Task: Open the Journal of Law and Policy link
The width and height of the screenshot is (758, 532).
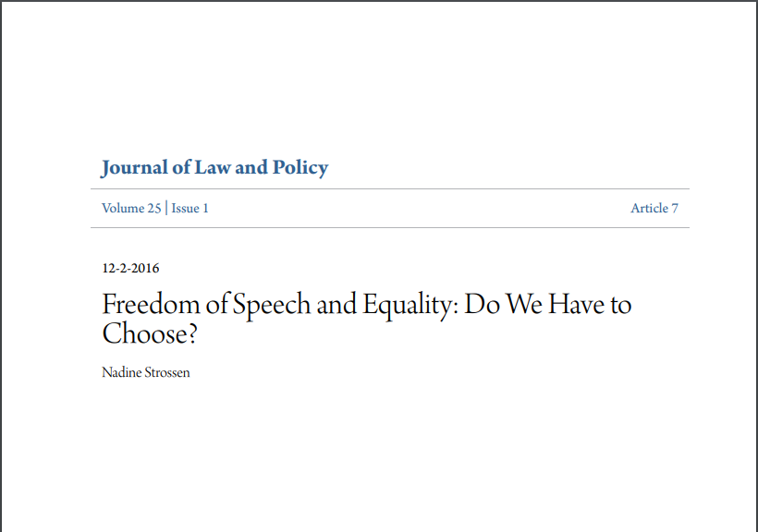Action: 214,168
